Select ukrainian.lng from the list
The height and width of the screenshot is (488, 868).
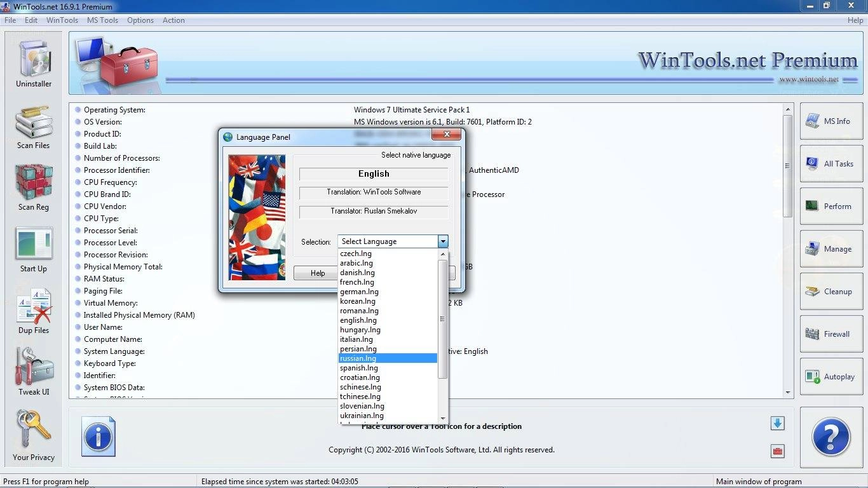(x=388, y=416)
